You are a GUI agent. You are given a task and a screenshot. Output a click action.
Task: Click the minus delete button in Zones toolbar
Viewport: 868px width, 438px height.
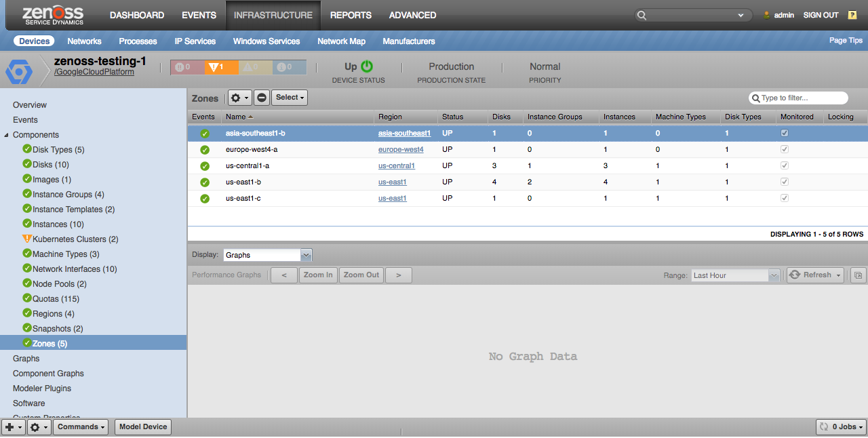click(x=262, y=98)
